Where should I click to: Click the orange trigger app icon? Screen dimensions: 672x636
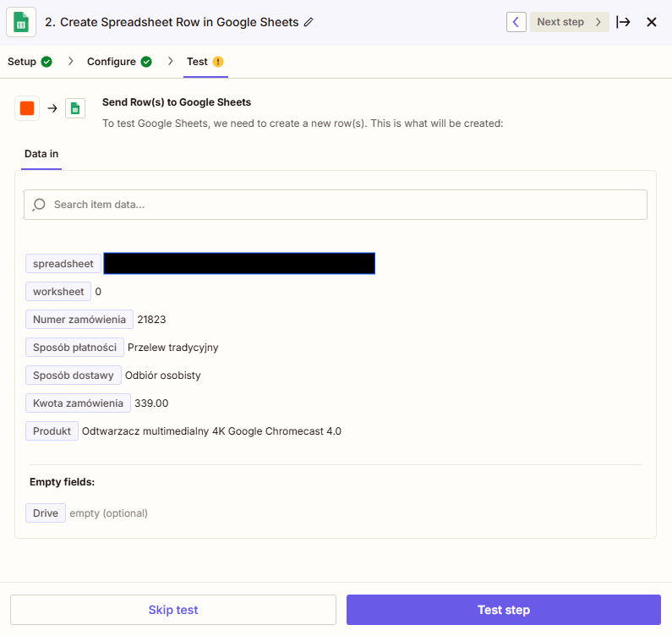pyautogui.click(x=27, y=108)
